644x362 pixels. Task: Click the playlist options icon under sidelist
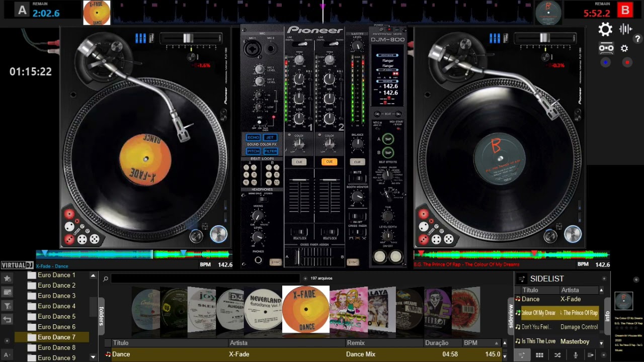(591, 355)
